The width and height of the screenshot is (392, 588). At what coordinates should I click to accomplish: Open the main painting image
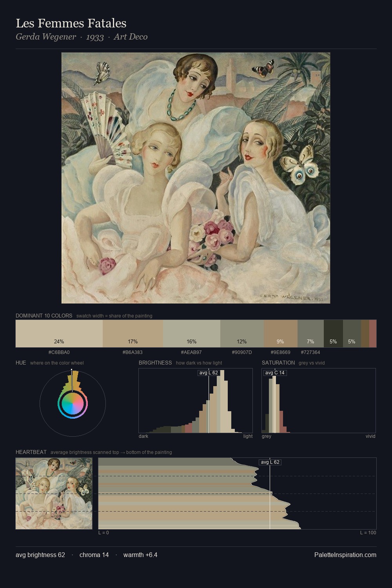pyautogui.click(x=196, y=178)
